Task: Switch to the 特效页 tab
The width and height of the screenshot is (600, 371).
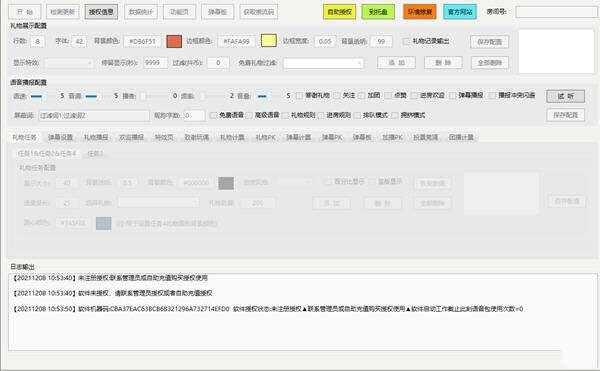Action: [164, 137]
